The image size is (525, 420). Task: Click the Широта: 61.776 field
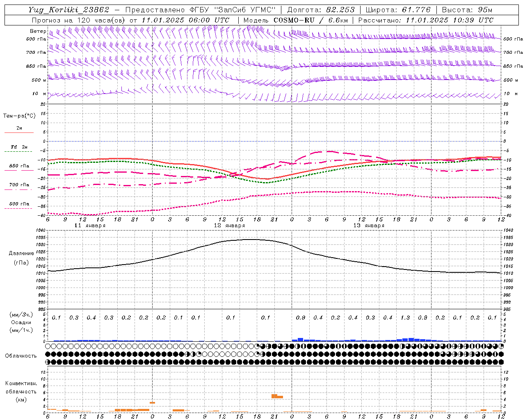pos(398,10)
